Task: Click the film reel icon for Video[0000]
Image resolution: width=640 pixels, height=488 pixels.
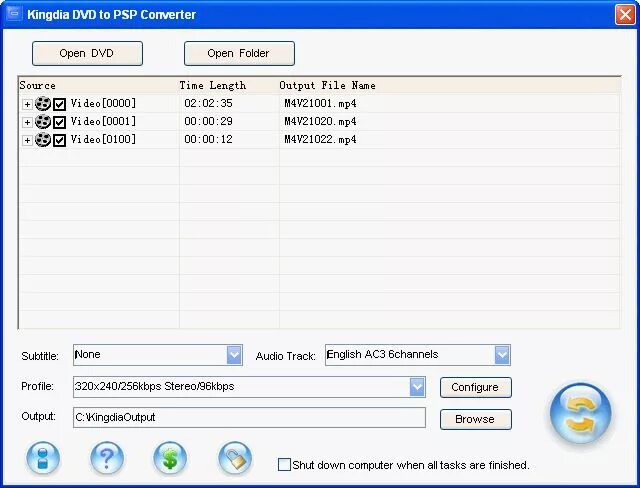Action: [x=43, y=104]
